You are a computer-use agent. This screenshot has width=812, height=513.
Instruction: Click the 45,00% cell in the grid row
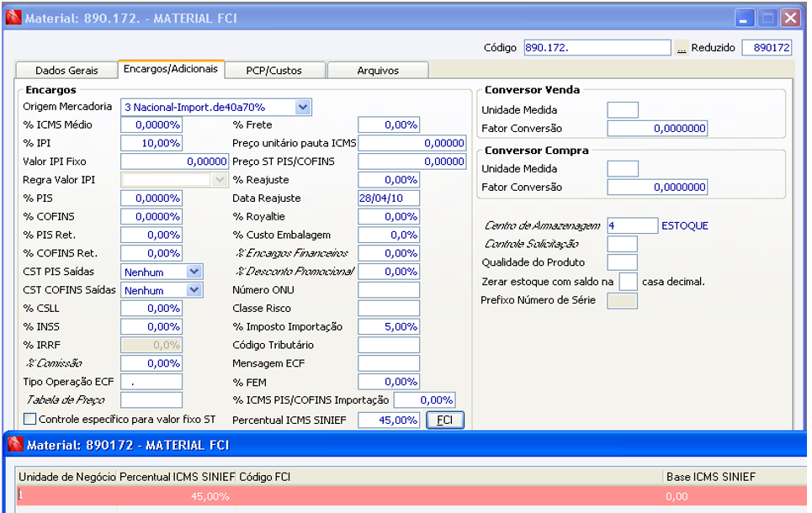[x=177, y=496]
